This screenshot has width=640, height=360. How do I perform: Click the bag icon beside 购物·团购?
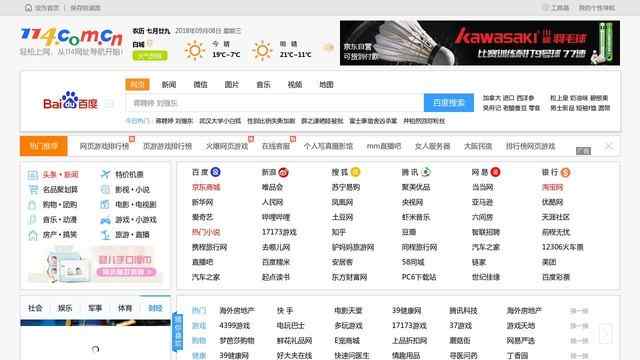pos(32,205)
